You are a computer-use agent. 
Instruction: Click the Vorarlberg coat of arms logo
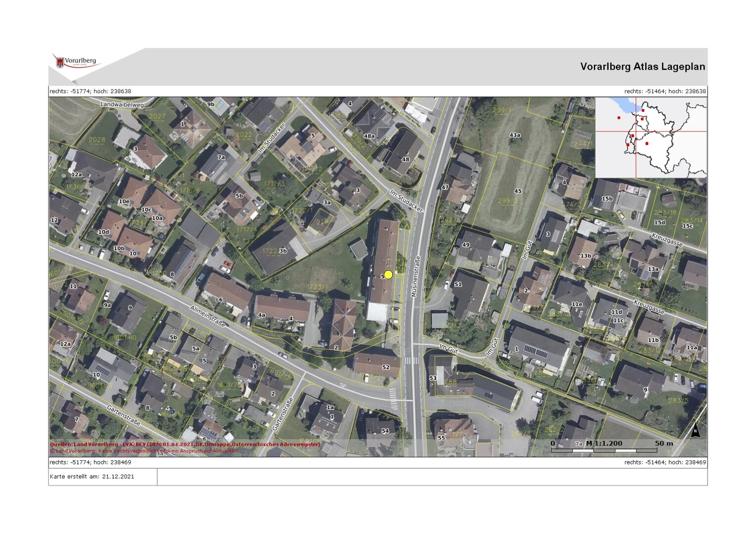[61, 62]
